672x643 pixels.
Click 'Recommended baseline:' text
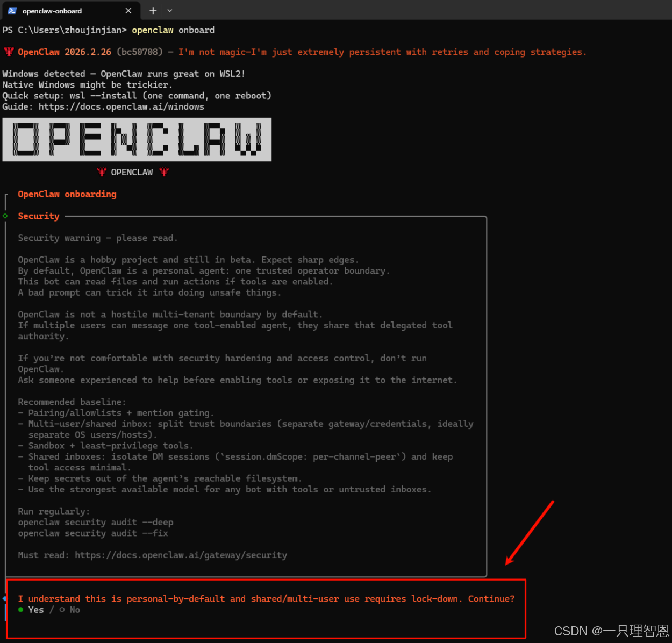pos(72,402)
